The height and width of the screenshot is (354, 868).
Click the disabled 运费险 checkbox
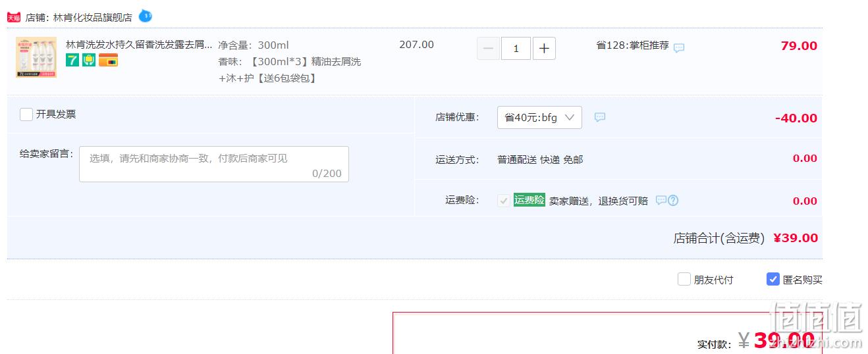[x=504, y=201]
